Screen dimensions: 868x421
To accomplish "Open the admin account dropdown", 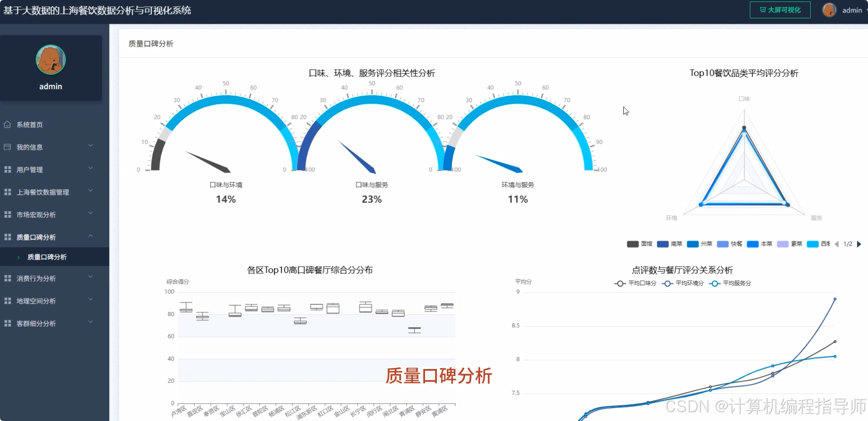I will (852, 10).
